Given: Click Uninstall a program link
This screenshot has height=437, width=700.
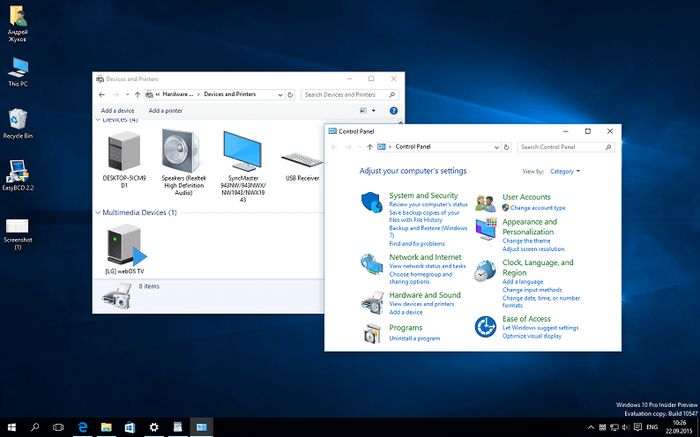Looking at the screenshot, I should coord(414,338).
